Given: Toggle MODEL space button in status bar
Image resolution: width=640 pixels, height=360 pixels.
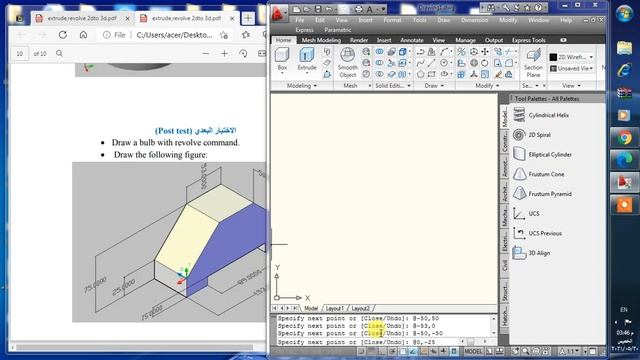Looking at the screenshot, I should pyautogui.click(x=473, y=351).
